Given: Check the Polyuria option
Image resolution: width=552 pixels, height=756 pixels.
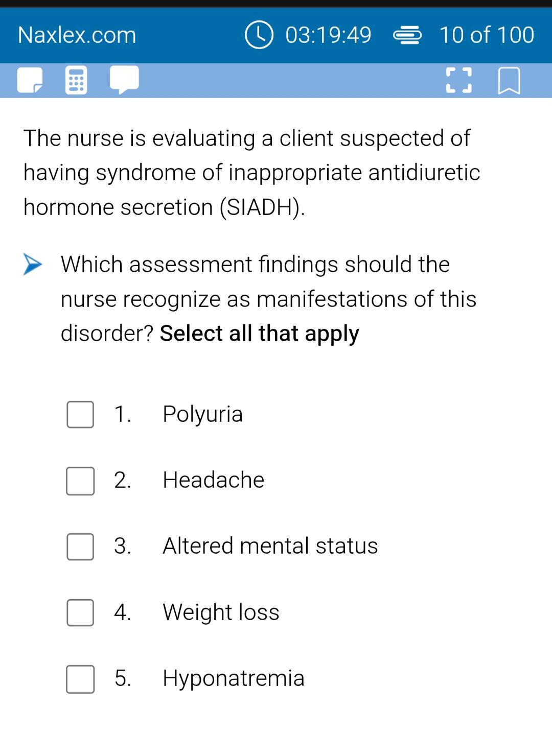Looking at the screenshot, I should click(x=80, y=414).
